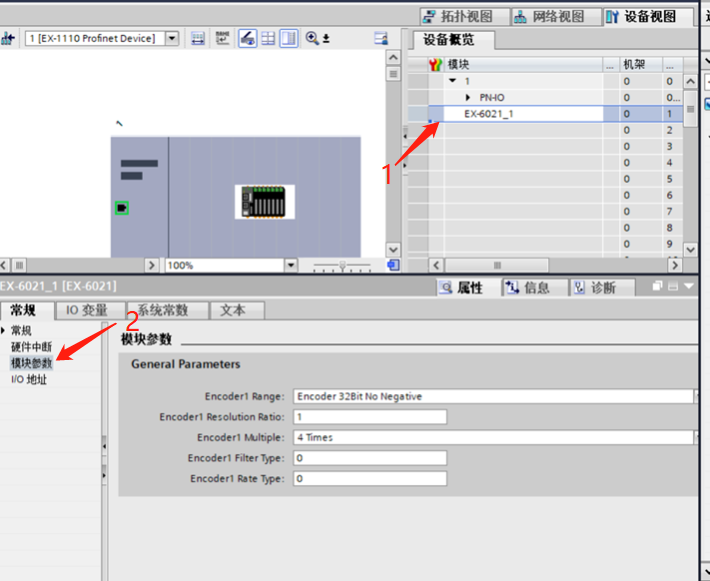Click the device overview scroll left arrow

click(437, 265)
